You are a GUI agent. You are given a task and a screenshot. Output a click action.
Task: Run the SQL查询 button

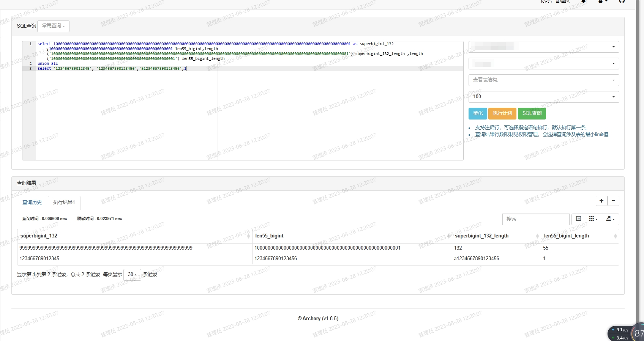(532, 113)
